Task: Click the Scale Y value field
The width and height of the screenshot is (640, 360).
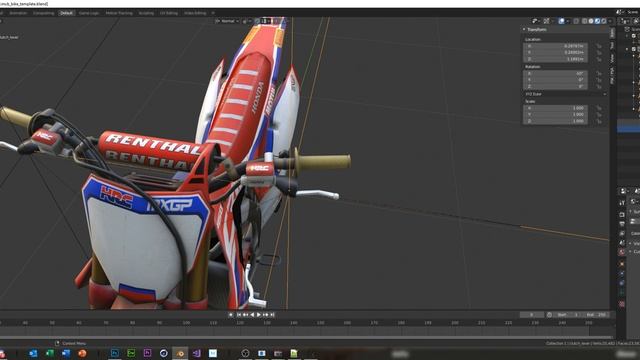Action: point(556,115)
